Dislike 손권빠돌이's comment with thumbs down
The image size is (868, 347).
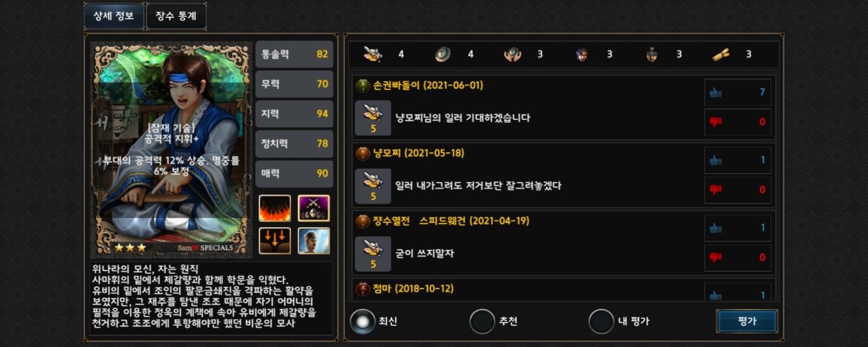click(x=738, y=122)
